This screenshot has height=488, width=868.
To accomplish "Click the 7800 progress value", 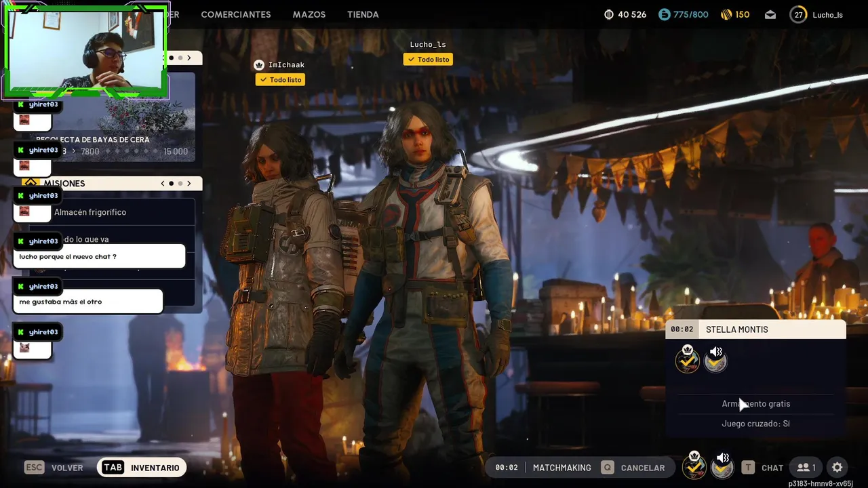I will (x=90, y=152).
